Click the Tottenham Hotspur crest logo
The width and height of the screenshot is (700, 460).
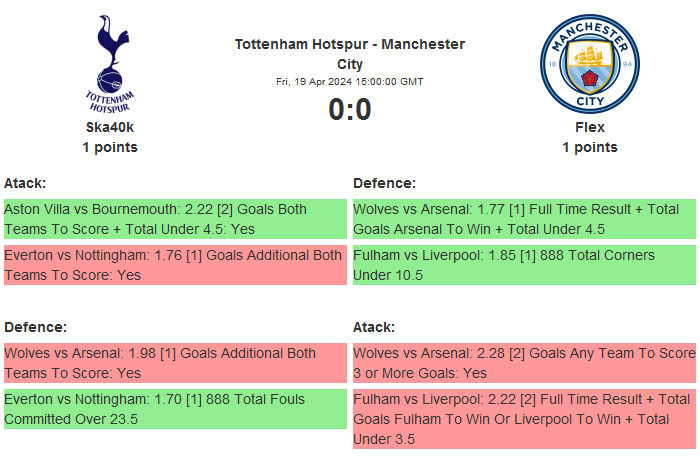(110, 63)
